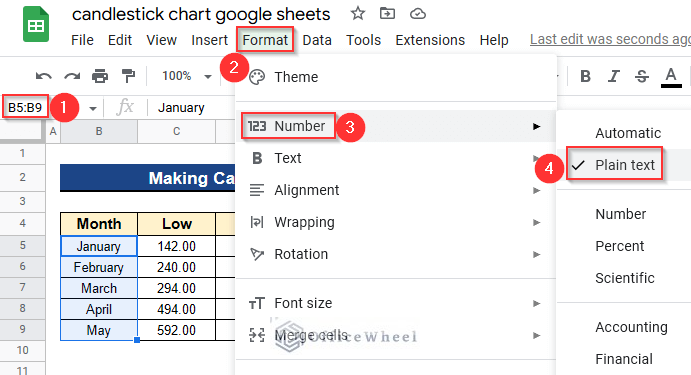Open the Insert menu
691x375 pixels.
click(x=209, y=40)
